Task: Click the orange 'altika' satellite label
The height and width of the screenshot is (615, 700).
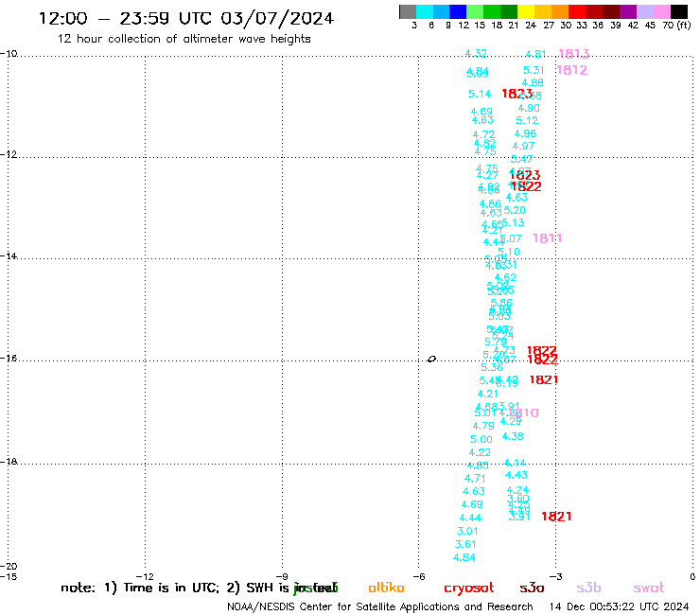Action: click(x=386, y=588)
